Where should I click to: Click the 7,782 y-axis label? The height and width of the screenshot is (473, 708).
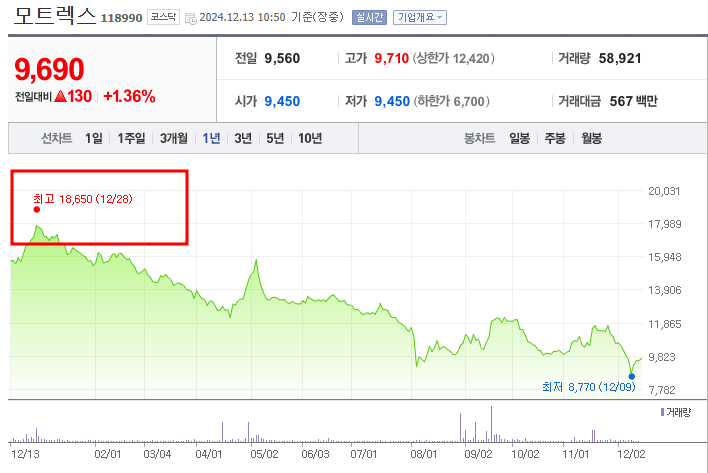pos(662,390)
